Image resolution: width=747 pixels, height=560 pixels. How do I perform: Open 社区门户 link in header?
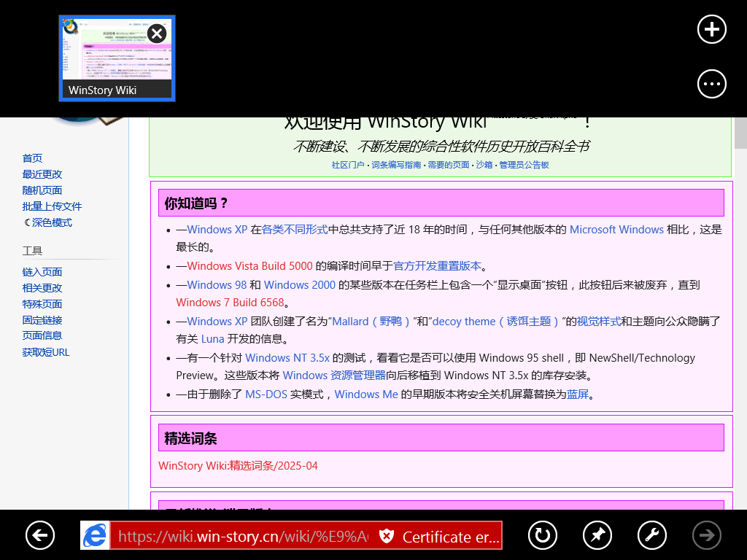pos(348,165)
